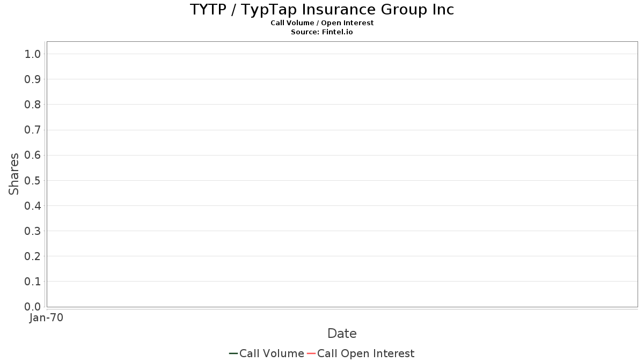Click the 0.7 y-axis tick label
Screen dimensions: 644x362
[33, 130]
